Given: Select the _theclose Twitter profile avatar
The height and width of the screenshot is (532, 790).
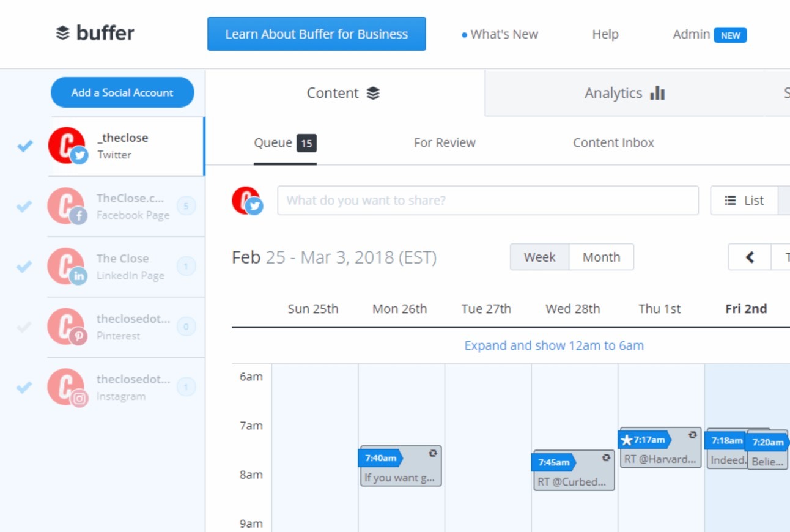Looking at the screenshot, I should [x=67, y=146].
